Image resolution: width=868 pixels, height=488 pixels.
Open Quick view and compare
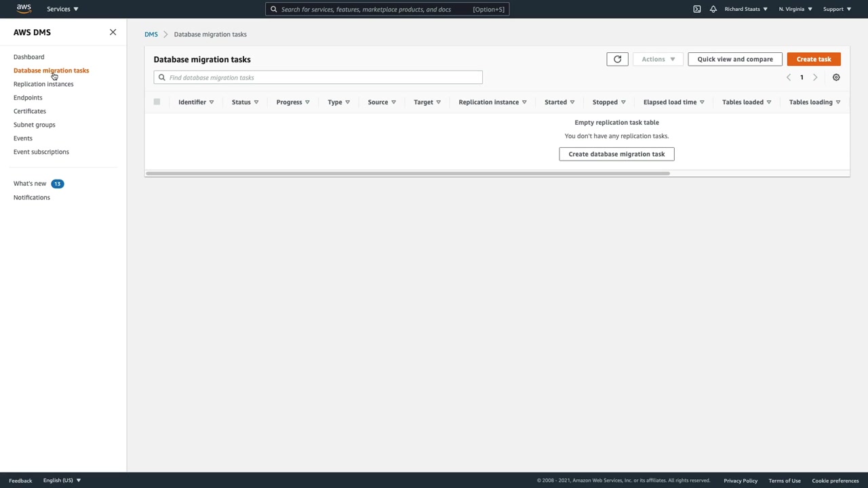tap(735, 59)
